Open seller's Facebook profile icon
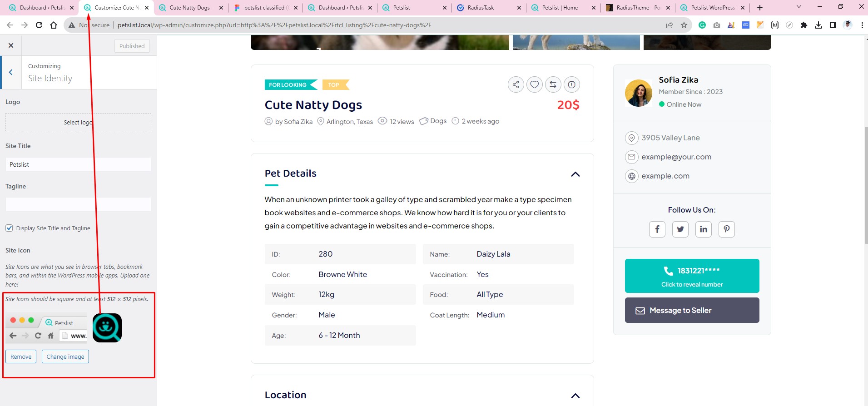868x406 pixels. (657, 229)
